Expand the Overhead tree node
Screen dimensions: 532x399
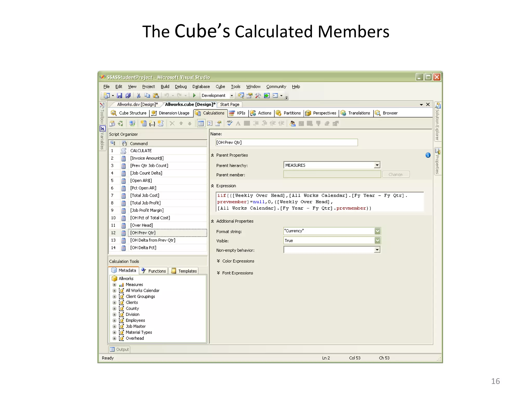(114, 338)
